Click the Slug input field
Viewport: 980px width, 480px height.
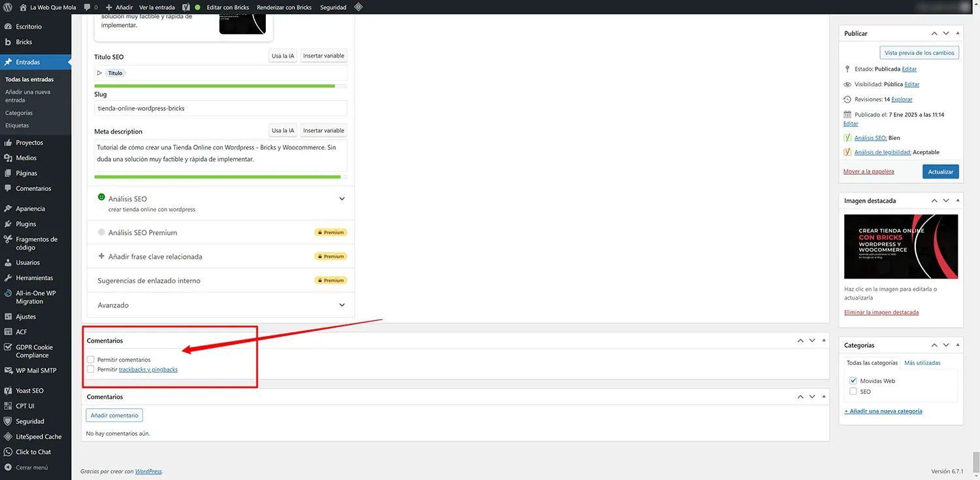(x=221, y=109)
